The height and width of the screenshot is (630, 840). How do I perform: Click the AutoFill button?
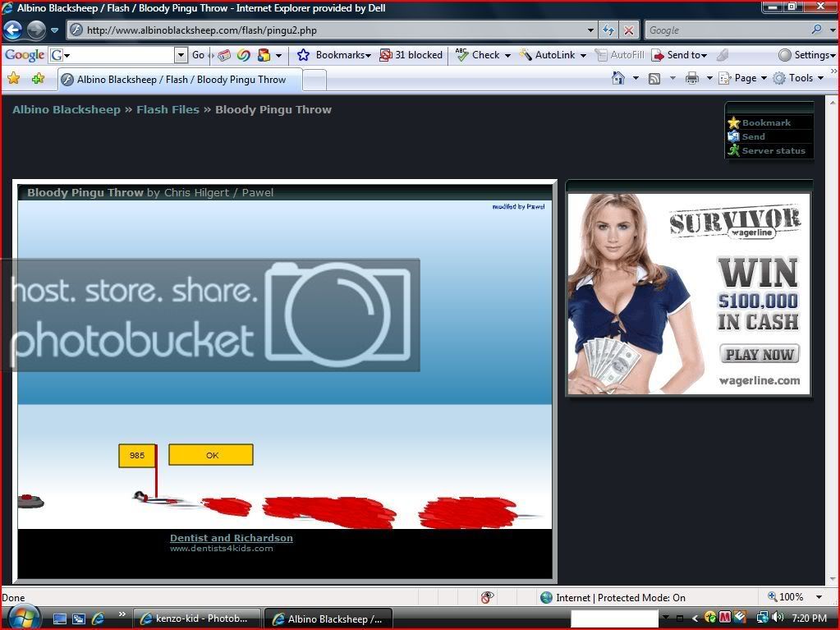pos(619,55)
